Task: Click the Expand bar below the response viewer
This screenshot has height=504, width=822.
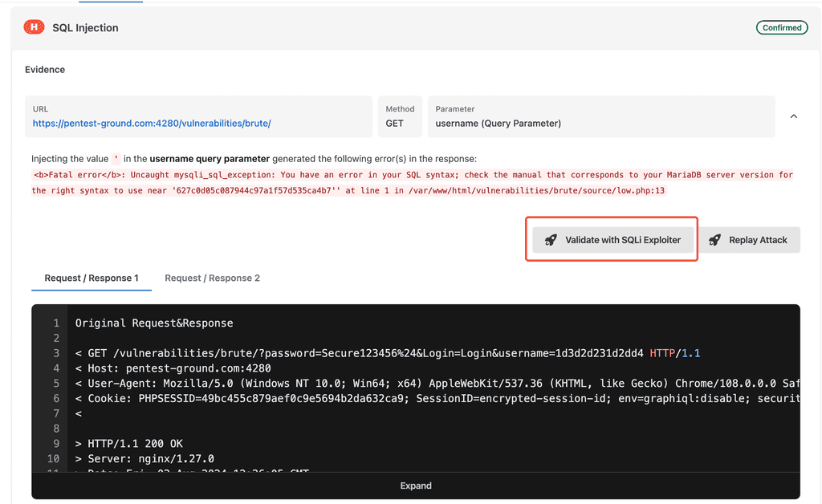Action: click(x=415, y=486)
